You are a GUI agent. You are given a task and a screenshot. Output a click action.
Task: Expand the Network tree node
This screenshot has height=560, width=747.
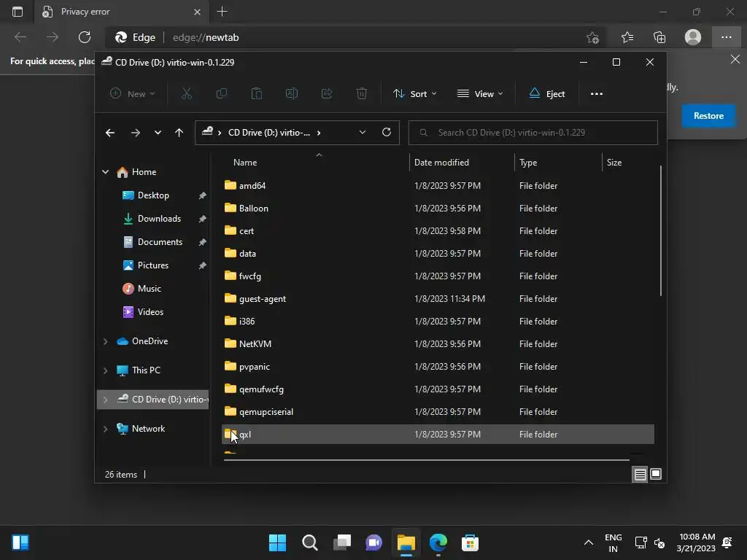pos(105,429)
